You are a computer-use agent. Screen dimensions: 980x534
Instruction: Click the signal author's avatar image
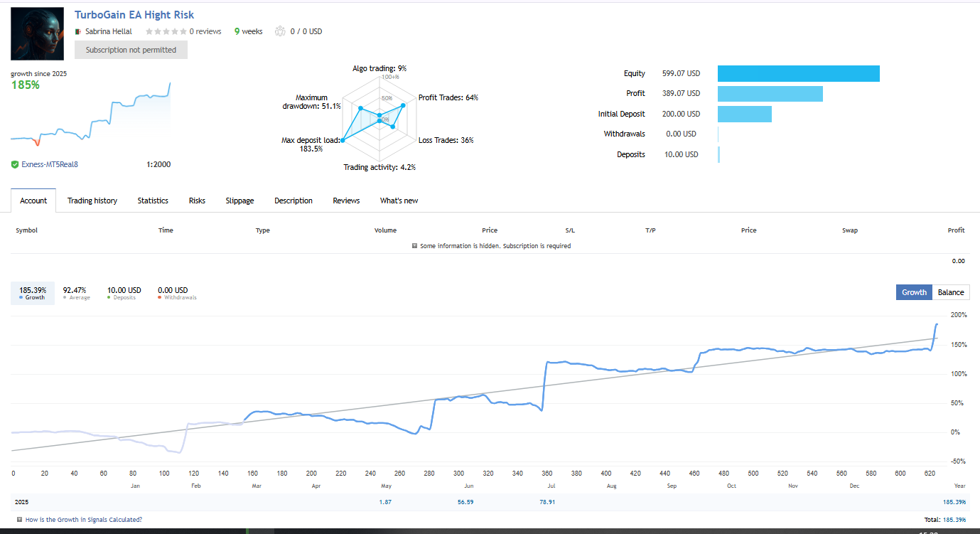[38, 34]
